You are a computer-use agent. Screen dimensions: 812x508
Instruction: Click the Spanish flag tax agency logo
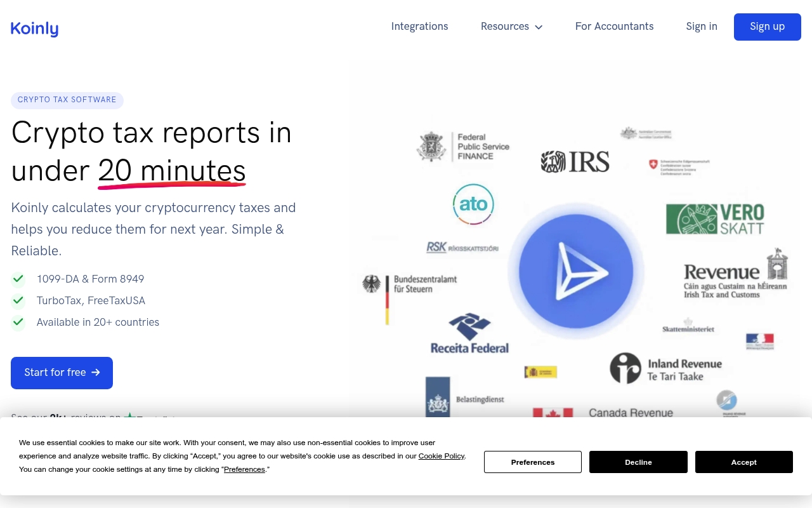[540, 372]
